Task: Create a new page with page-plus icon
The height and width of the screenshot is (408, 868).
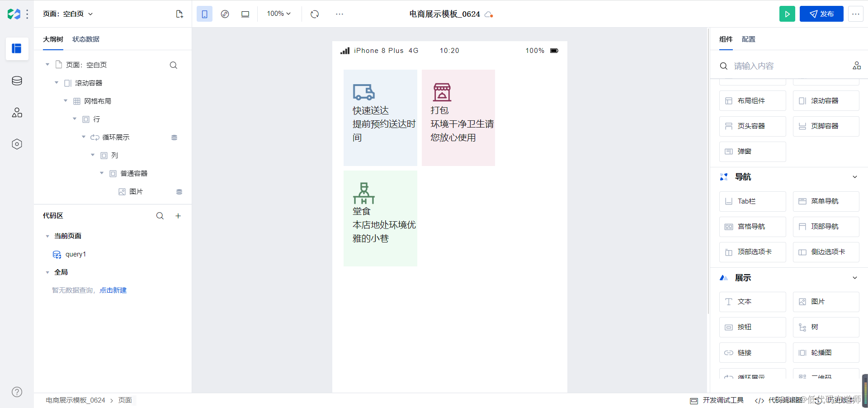Action: coord(179,14)
